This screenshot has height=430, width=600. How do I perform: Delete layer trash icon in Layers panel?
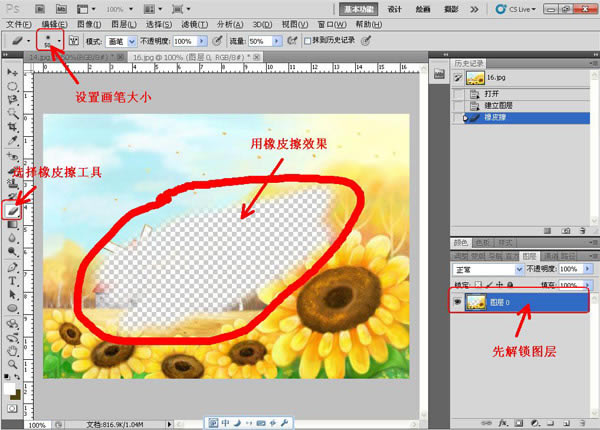pyautogui.click(x=582, y=423)
